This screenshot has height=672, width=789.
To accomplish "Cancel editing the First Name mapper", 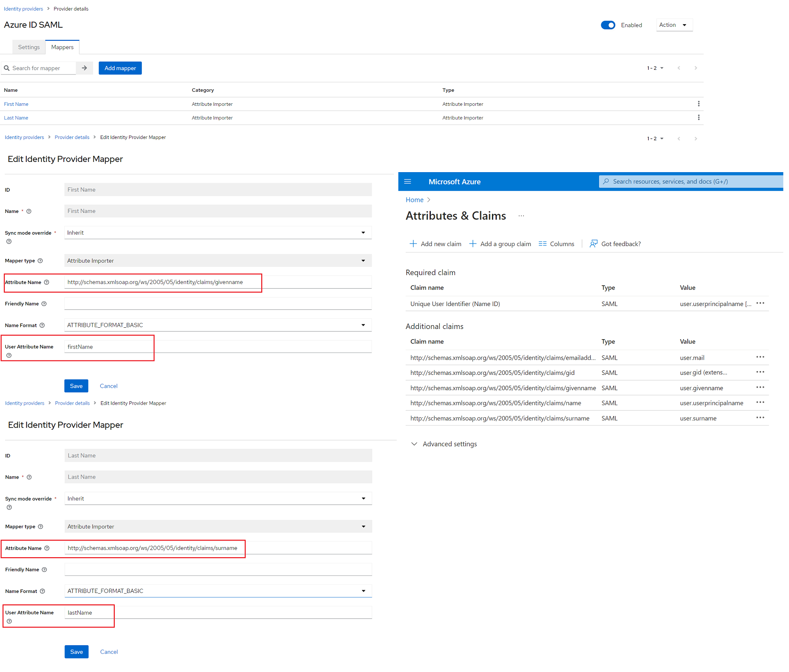I will (x=109, y=386).
